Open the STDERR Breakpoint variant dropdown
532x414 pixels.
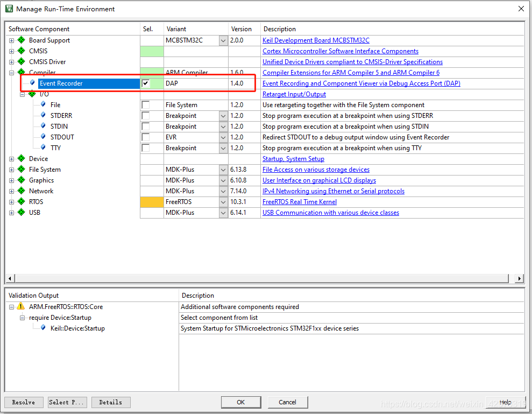(x=223, y=116)
